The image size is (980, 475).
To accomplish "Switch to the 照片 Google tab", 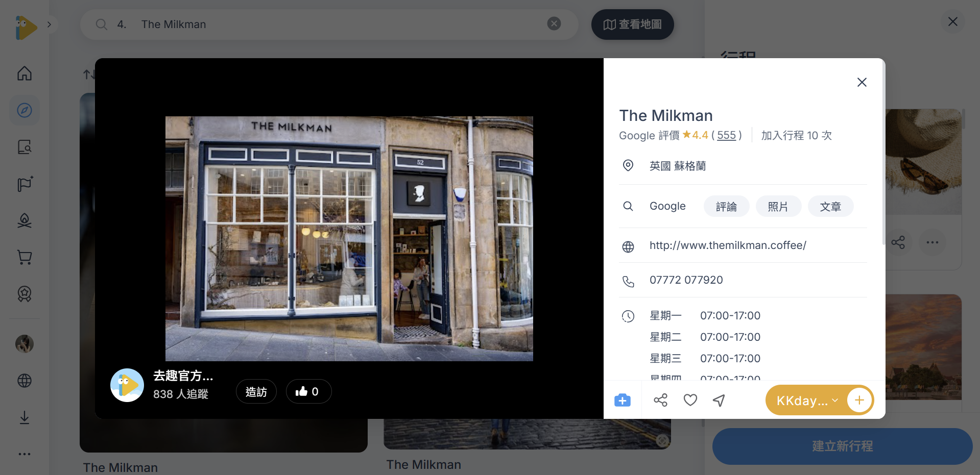I will (x=778, y=206).
